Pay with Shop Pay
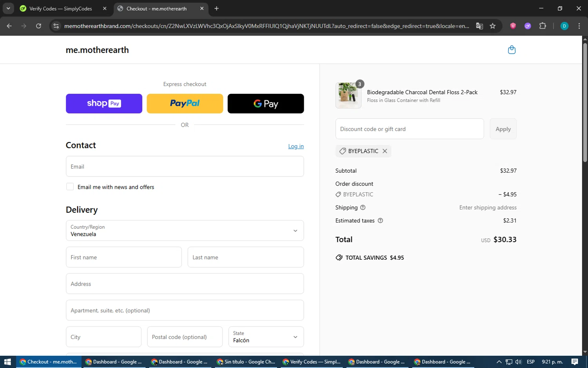Image resolution: width=588 pixels, height=368 pixels. pos(104,104)
